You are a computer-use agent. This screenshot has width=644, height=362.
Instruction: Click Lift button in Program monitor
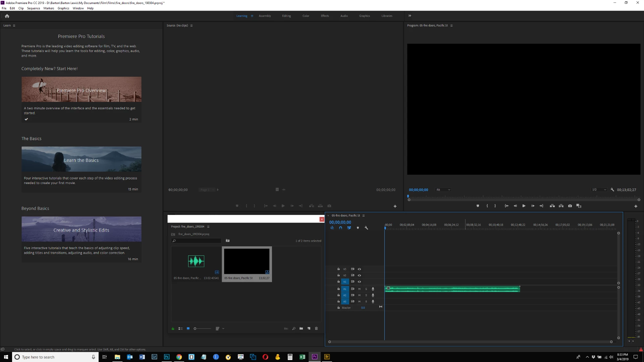tap(552, 206)
